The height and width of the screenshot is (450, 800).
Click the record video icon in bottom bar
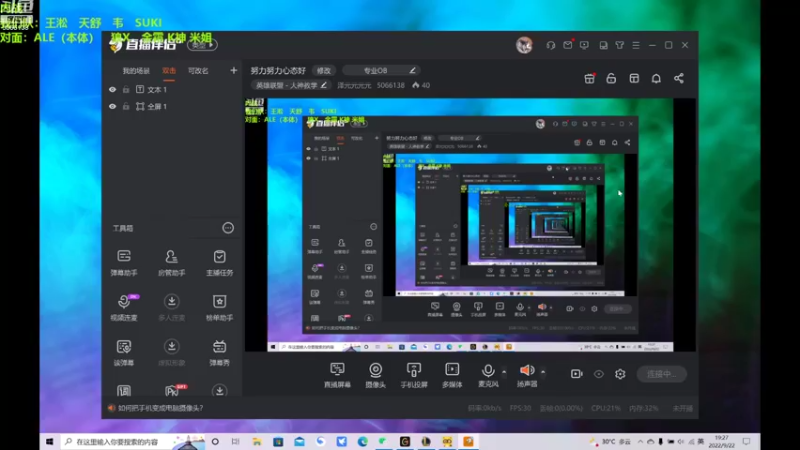pyautogui.click(x=577, y=374)
